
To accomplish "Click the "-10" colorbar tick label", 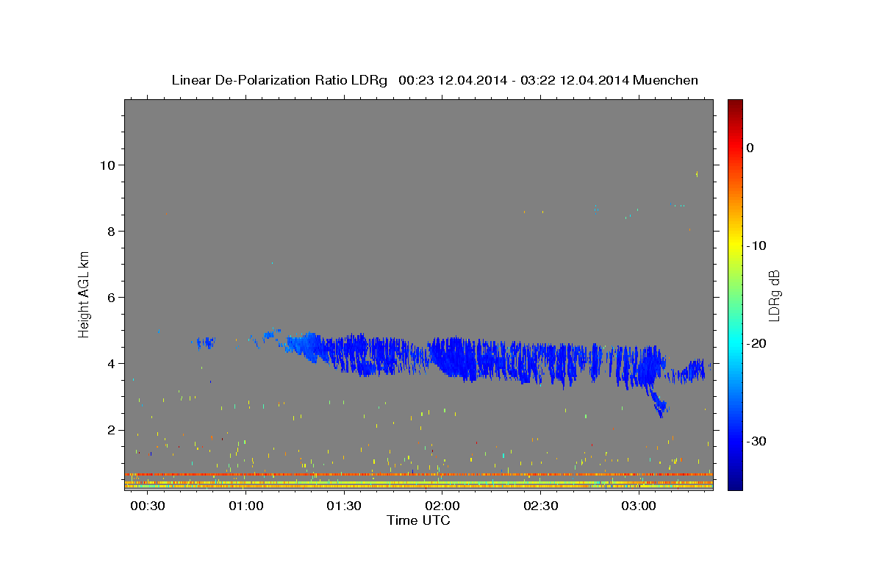I will click(756, 245).
